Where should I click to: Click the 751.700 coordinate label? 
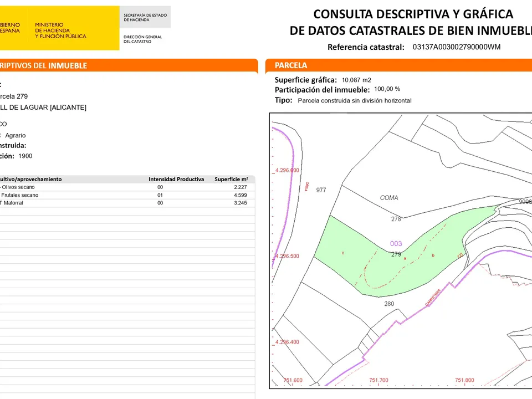tap(378, 380)
